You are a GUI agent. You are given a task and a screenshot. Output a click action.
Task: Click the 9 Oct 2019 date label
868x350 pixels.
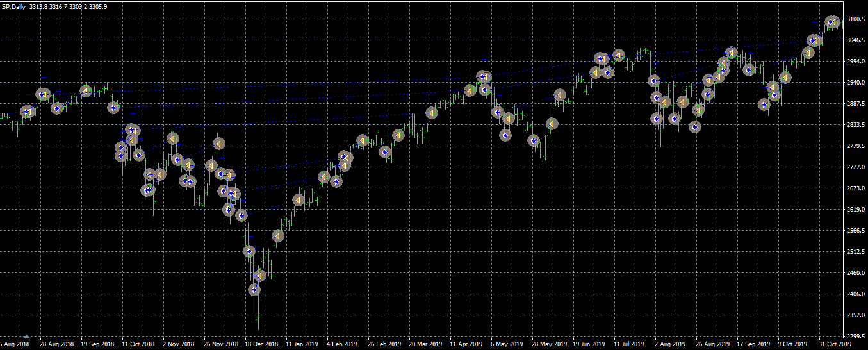coord(793,345)
